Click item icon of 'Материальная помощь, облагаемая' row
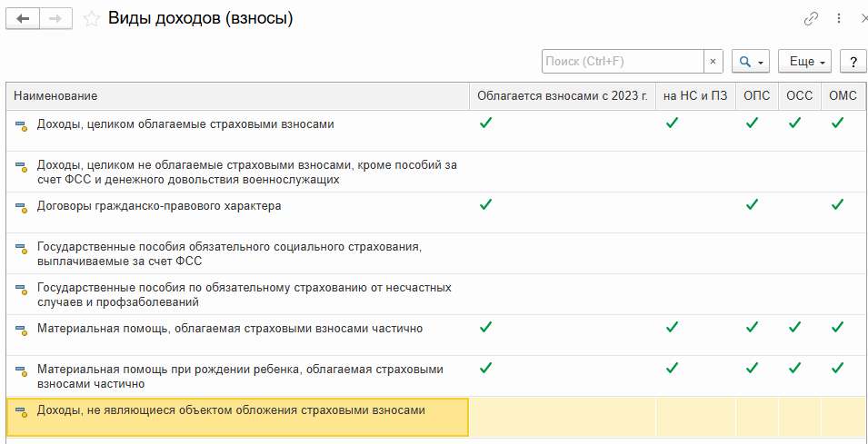Screen dimensions: 868x444 click(21, 331)
